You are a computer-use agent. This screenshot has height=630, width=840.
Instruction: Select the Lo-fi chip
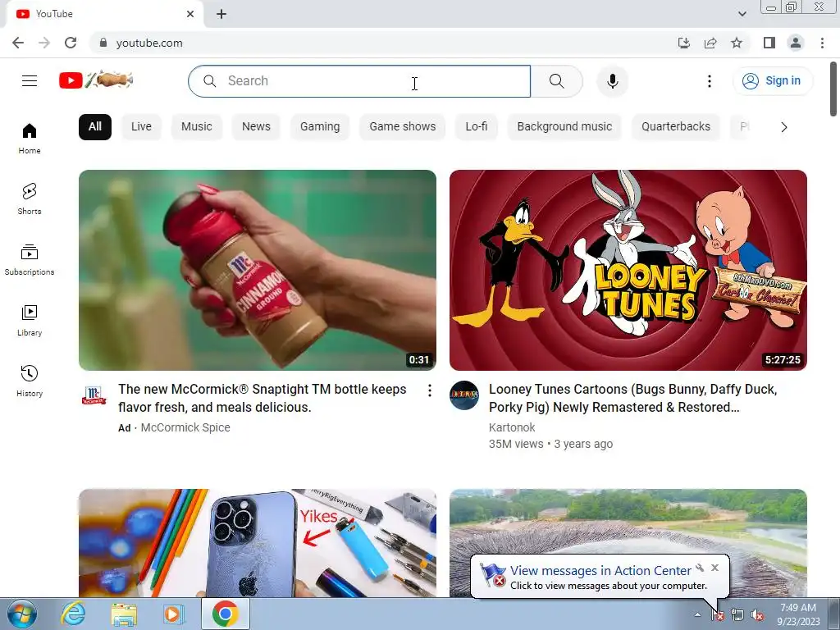(x=477, y=127)
